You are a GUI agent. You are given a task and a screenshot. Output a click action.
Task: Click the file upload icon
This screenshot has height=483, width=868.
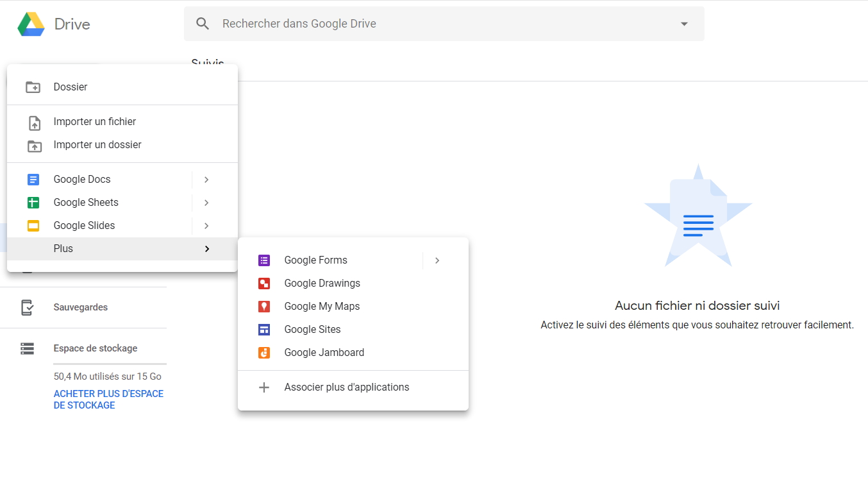[x=35, y=122]
